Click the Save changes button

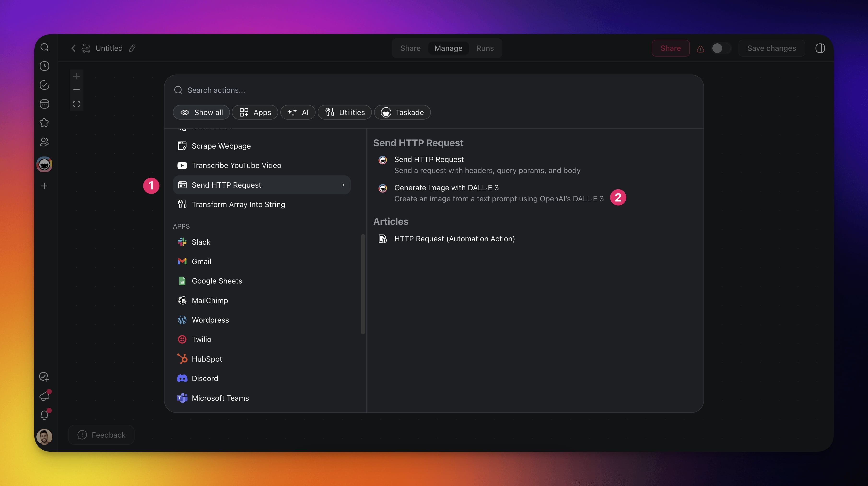coord(771,48)
